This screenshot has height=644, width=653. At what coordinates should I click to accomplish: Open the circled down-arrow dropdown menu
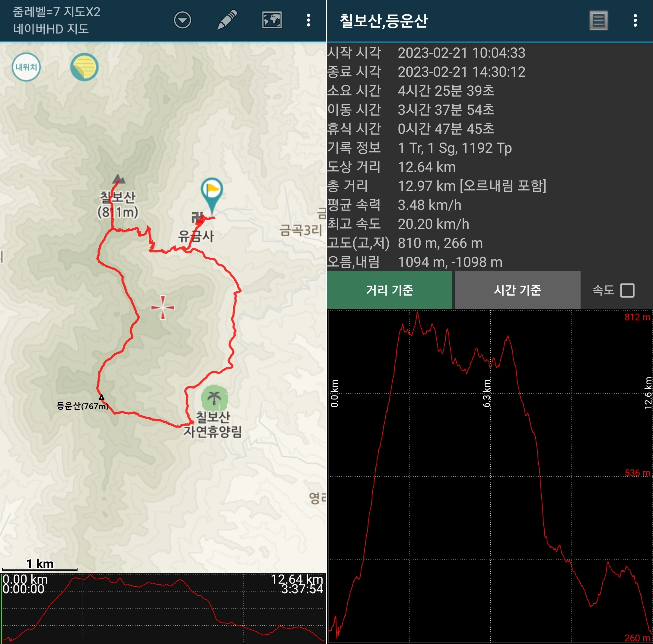(182, 20)
